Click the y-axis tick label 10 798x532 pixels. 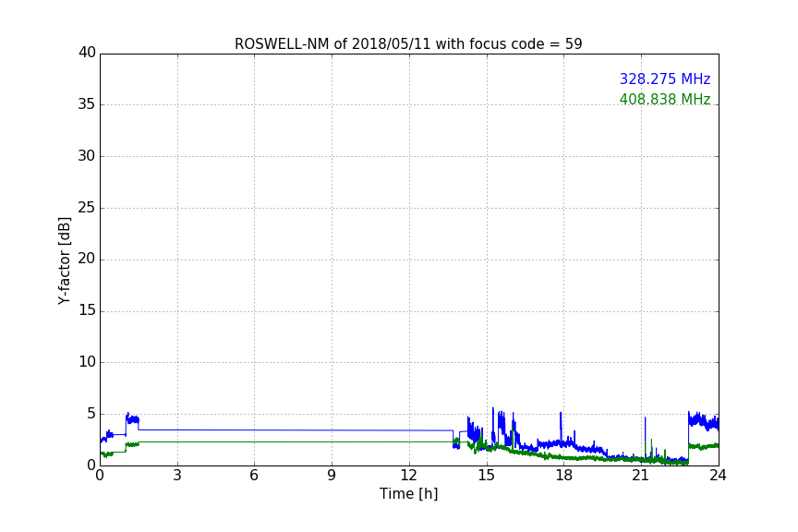point(87,362)
